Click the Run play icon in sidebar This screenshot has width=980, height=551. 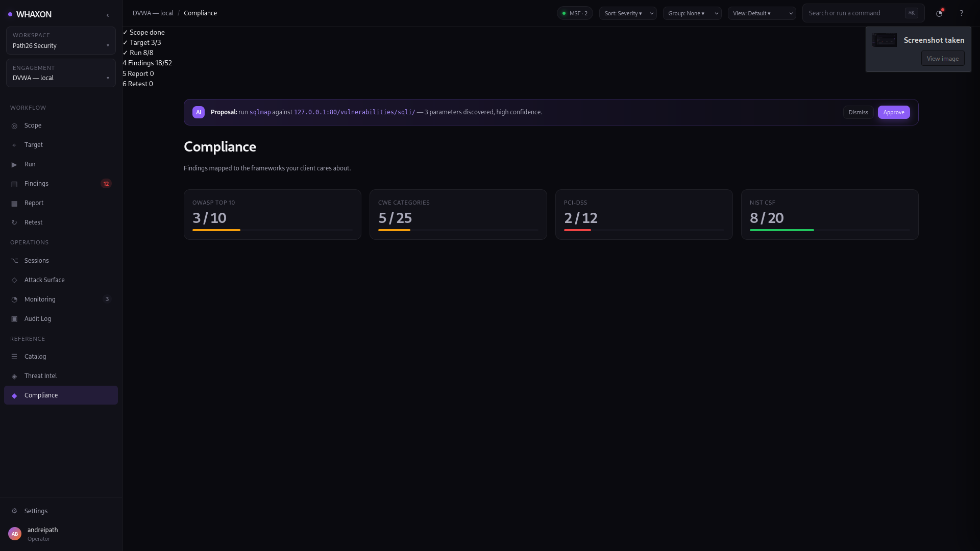[14, 165]
